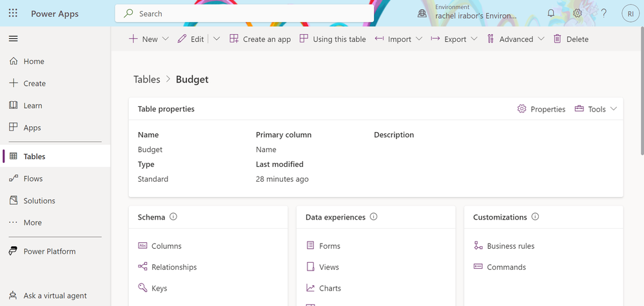Click the Power Apps title
Screen dimensions: 644x306
click(55, 14)
